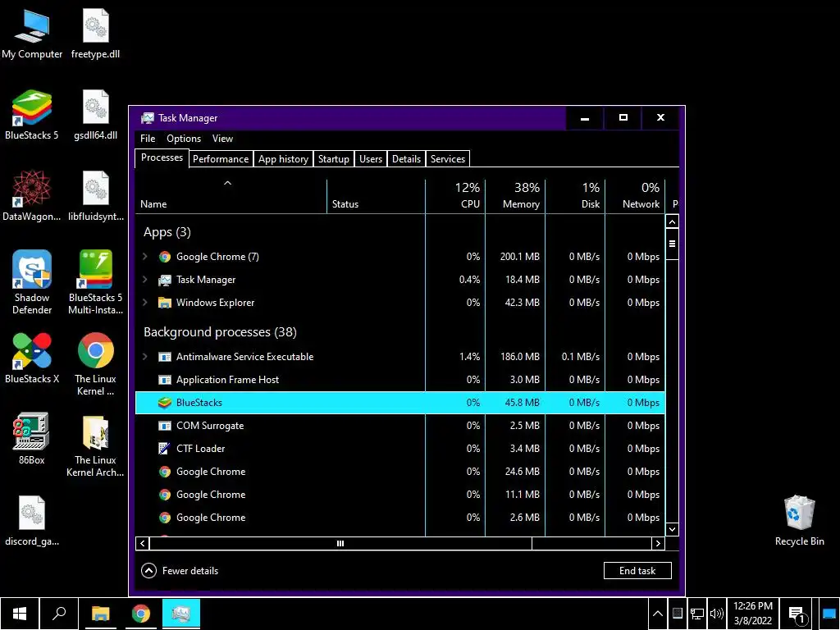Open the My Computer desktop icon
Viewport: 840px width, 630px height.
coord(32,34)
